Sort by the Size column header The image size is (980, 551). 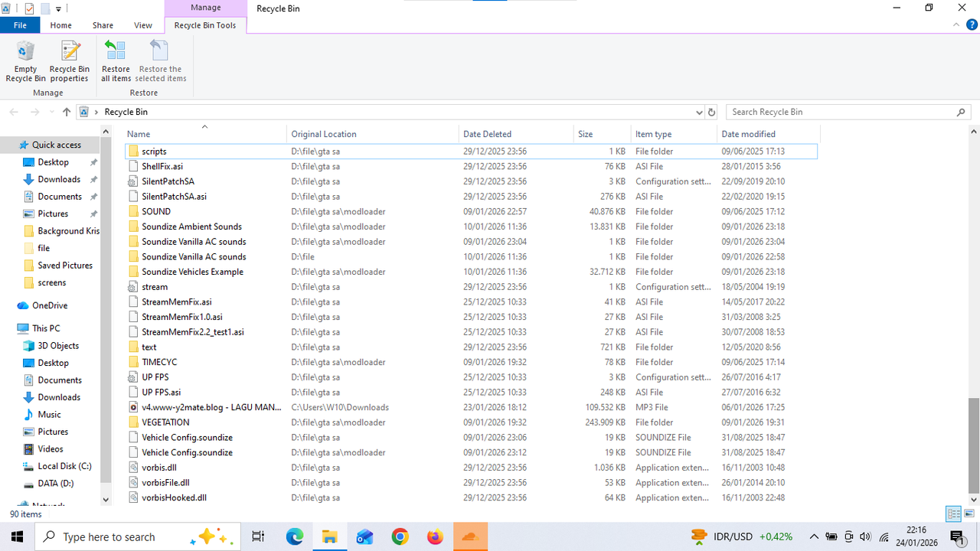[x=603, y=134]
